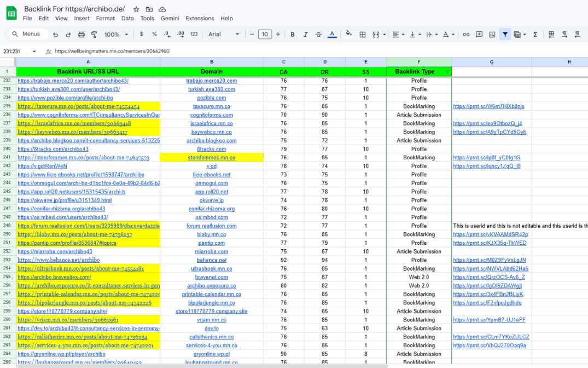The width and height of the screenshot is (588, 368).
Task: Click the Functions sigma icon
Action: 535,34
